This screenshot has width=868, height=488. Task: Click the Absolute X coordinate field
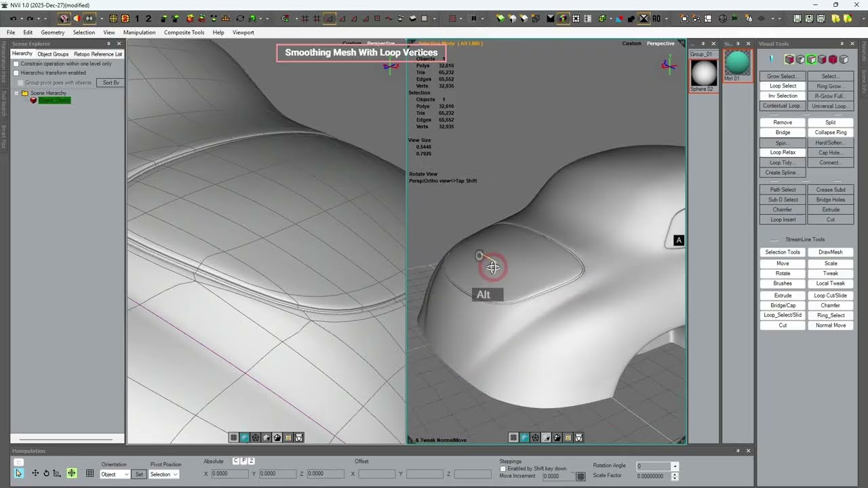[230, 474]
